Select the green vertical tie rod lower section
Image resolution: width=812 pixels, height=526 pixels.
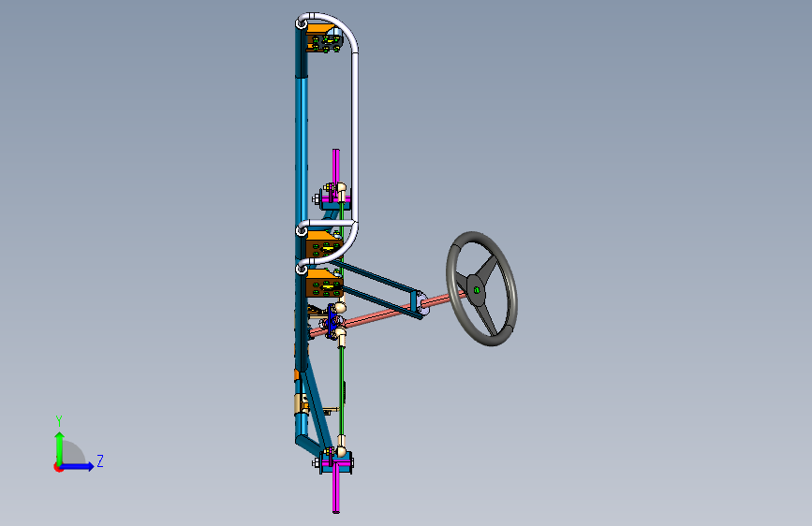pos(341,392)
